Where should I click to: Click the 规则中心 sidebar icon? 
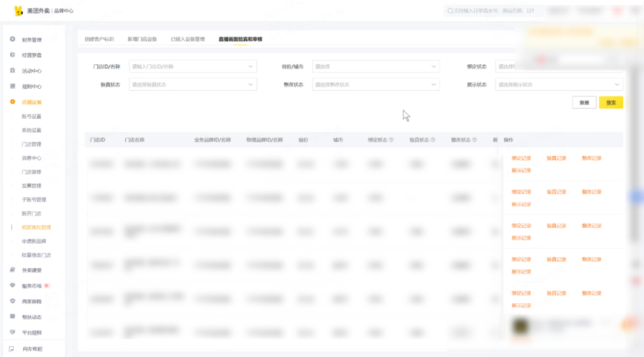click(13, 86)
